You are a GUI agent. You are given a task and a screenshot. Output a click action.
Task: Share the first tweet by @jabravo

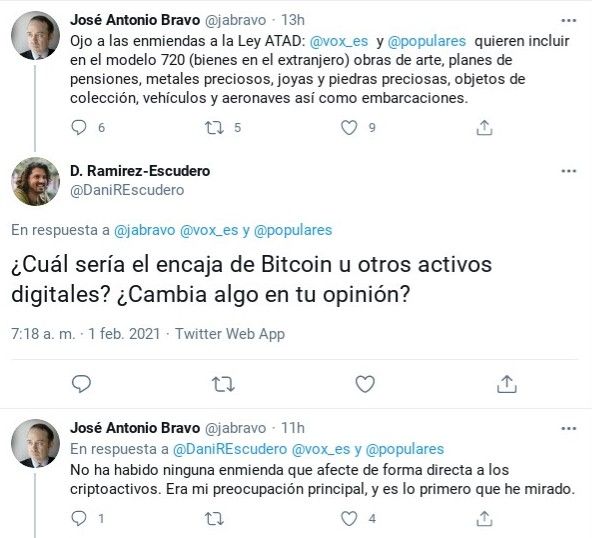(484, 128)
